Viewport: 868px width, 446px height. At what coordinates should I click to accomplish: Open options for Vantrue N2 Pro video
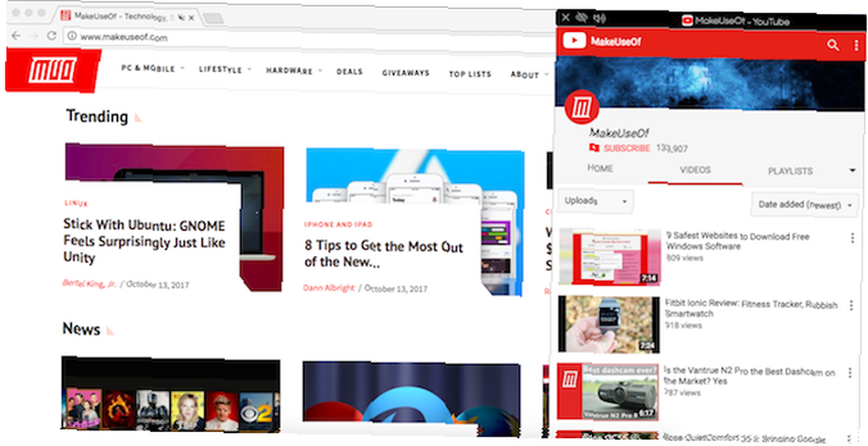[x=850, y=373]
